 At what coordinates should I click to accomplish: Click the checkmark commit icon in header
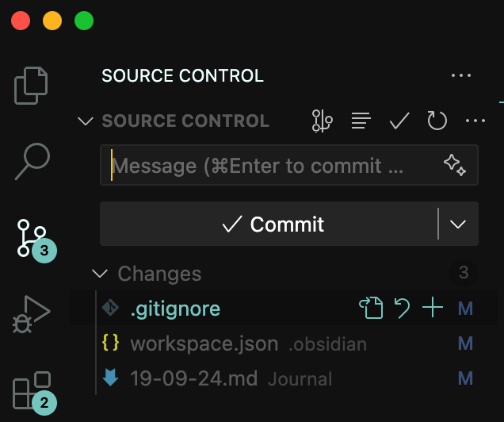[x=399, y=121]
